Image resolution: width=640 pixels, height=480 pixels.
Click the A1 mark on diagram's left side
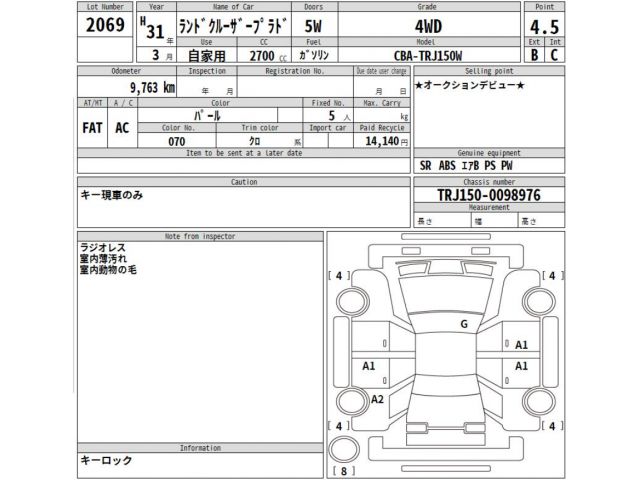(x=369, y=366)
